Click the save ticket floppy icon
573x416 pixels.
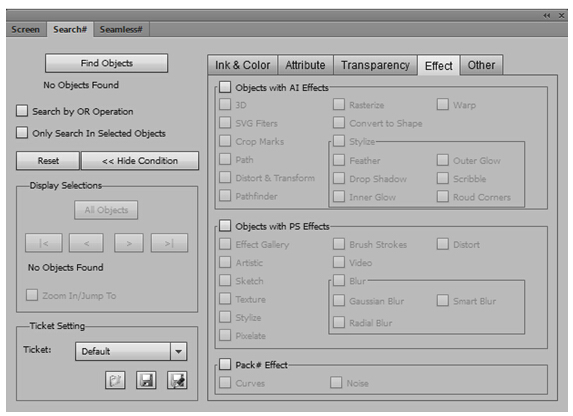146,381
